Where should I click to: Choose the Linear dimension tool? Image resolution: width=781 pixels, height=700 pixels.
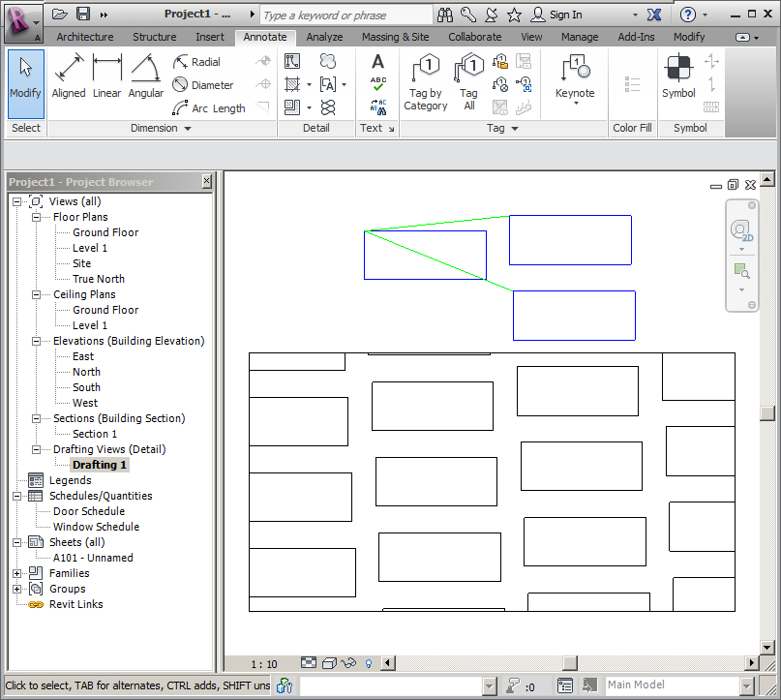point(107,76)
